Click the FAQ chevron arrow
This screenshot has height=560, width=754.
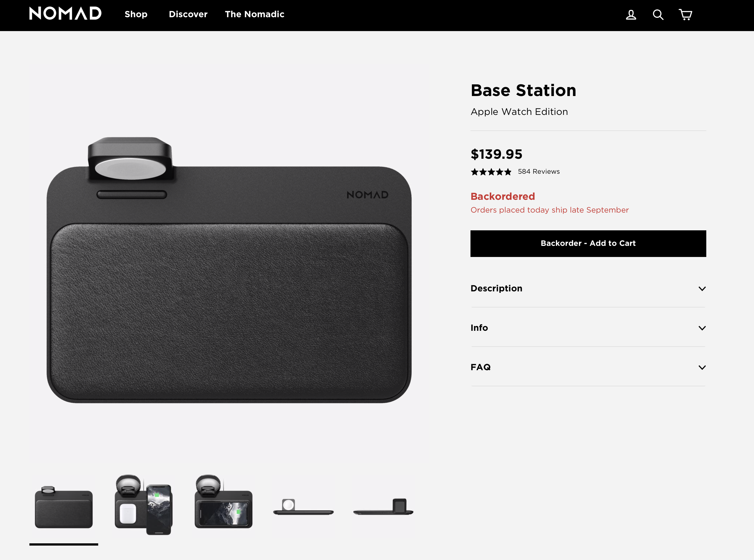pos(702,367)
